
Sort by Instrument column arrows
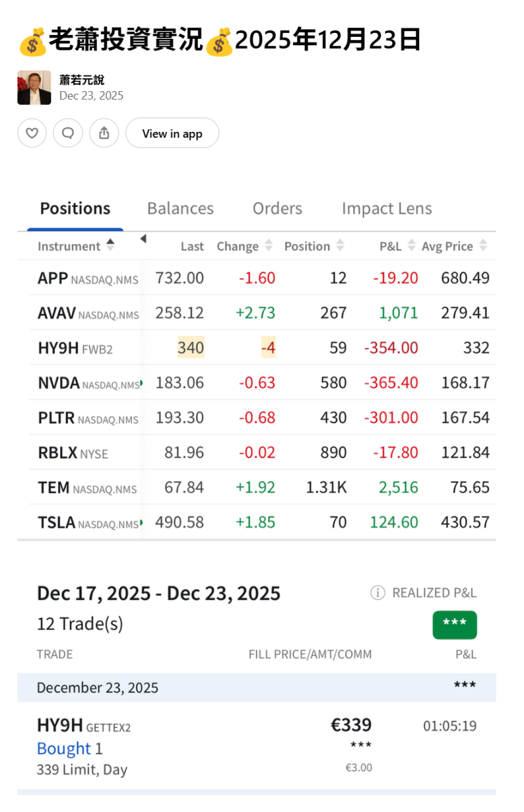(x=111, y=245)
